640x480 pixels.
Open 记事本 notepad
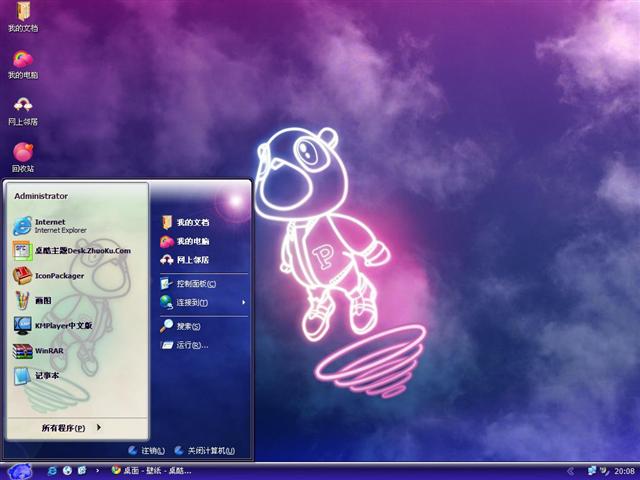point(48,376)
